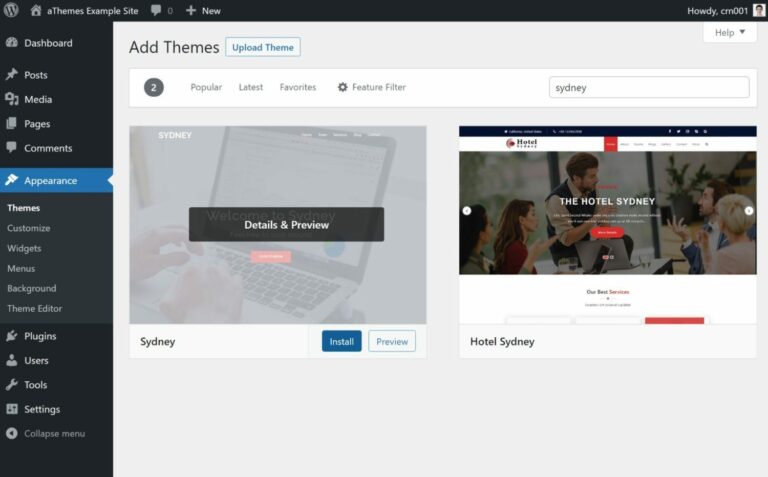Open the Settings menu

(56, 409)
